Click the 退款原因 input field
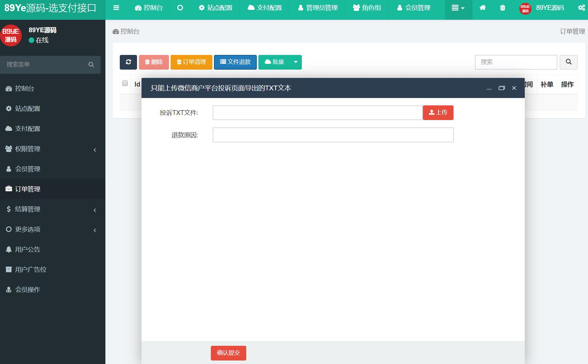588x364 pixels. click(333, 135)
